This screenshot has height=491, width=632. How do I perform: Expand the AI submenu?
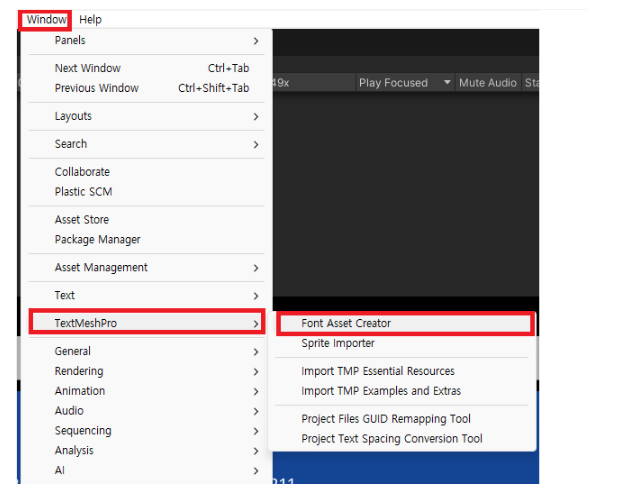pos(147,470)
